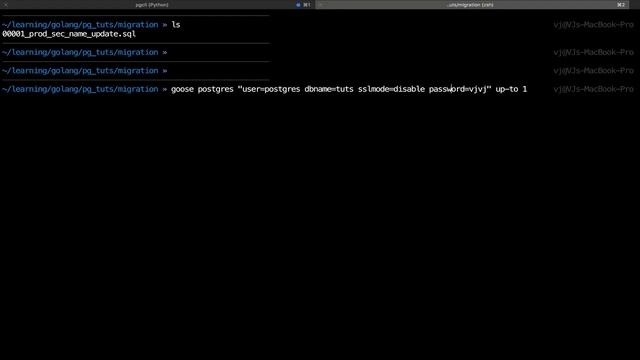Close the pgcli (Python) tab
640x360 pixels.
click(x=6, y=5)
